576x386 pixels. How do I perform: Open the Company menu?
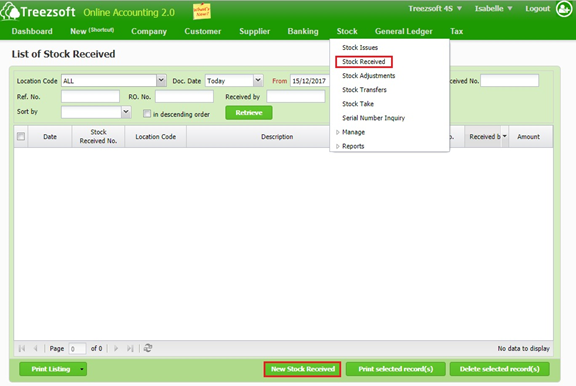point(149,31)
